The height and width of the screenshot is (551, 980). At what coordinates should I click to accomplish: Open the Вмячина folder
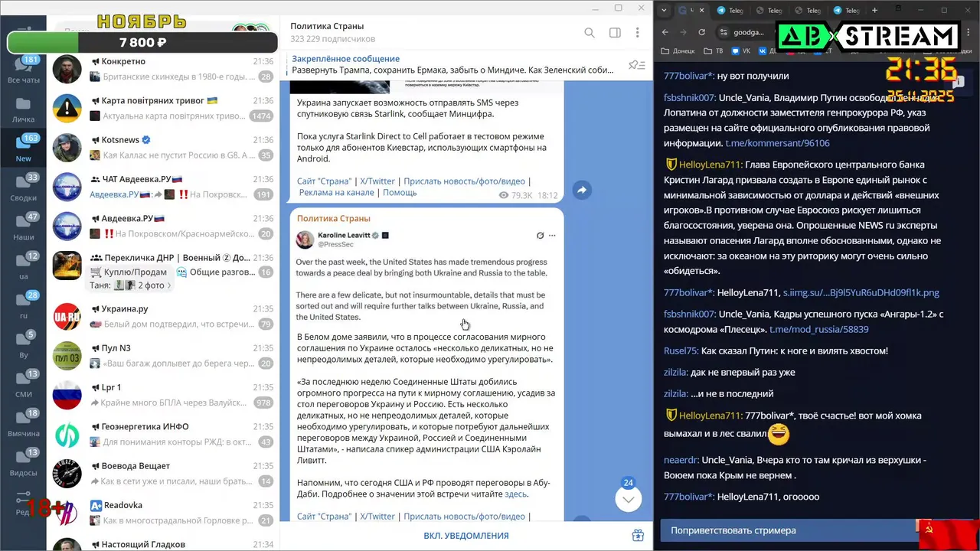23,424
